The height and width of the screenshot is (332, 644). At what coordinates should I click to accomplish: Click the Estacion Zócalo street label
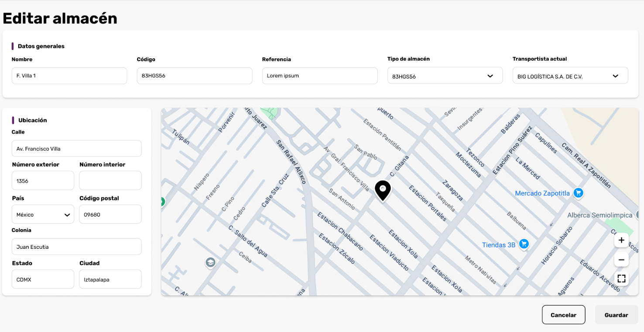click(337, 249)
